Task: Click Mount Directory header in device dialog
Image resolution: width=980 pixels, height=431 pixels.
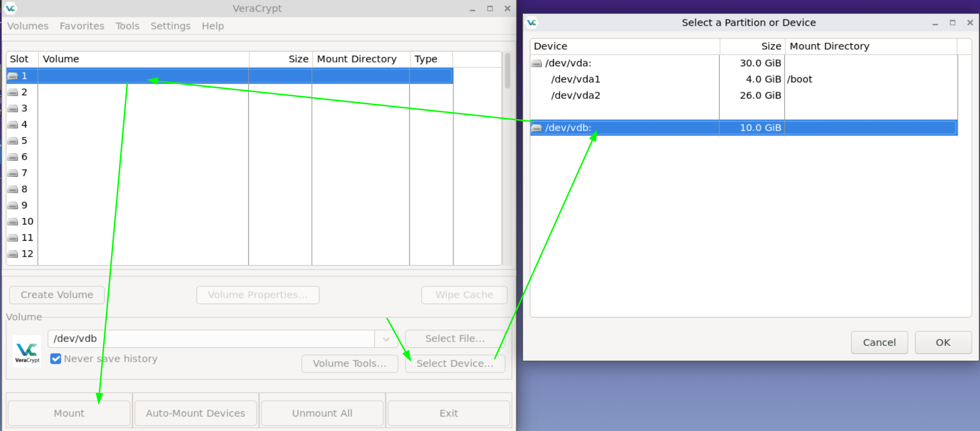Action: tap(871, 46)
